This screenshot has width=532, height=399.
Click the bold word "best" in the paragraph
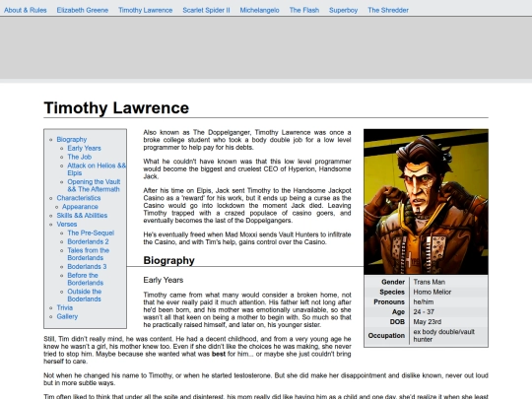tap(219, 354)
